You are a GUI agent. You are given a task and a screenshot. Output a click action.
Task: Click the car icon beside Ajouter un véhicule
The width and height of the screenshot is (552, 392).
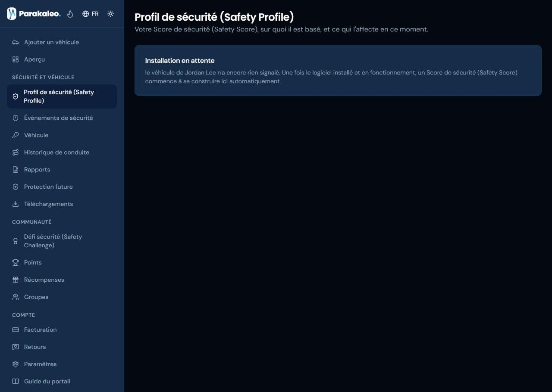click(x=16, y=42)
